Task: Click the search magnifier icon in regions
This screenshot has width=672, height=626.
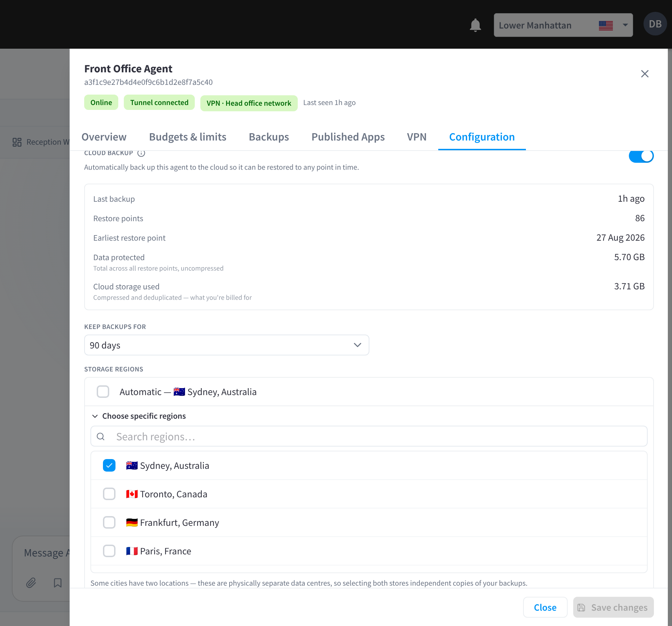Action: (101, 436)
